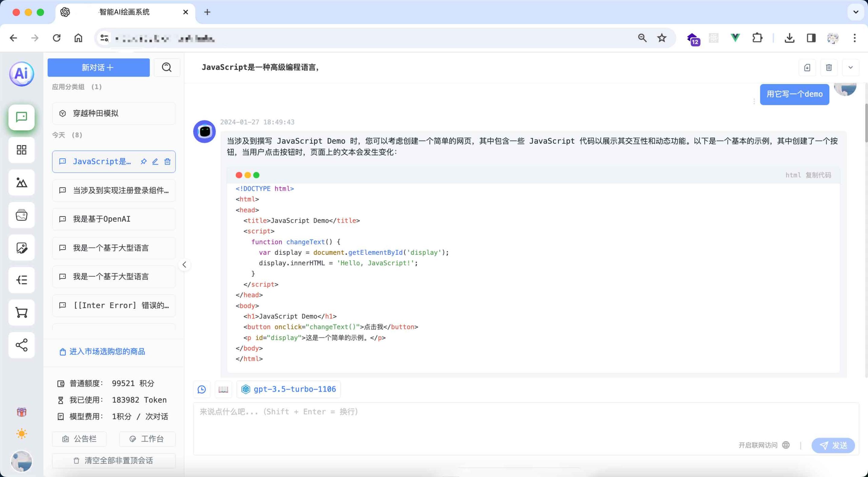
Task: Collapse the sidebar with the chevron
Action: tap(184, 265)
